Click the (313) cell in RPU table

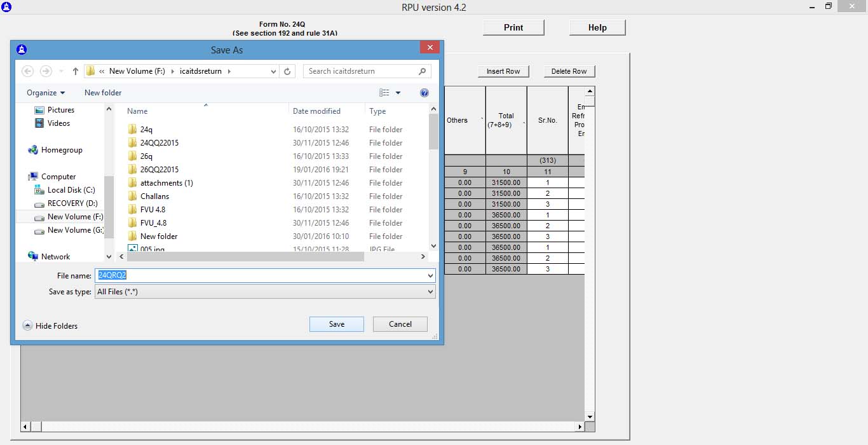pyautogui.click(x=547, y=161)
